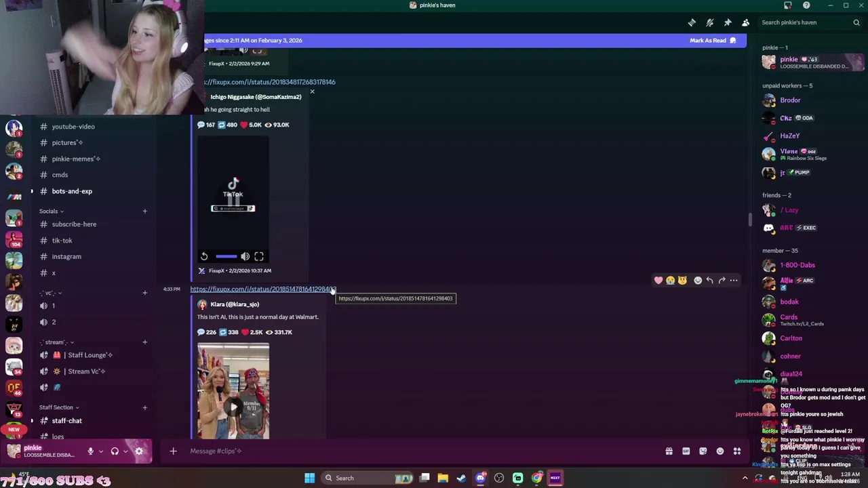
Task: Click Windows Start button
Action: pos(309,479)
